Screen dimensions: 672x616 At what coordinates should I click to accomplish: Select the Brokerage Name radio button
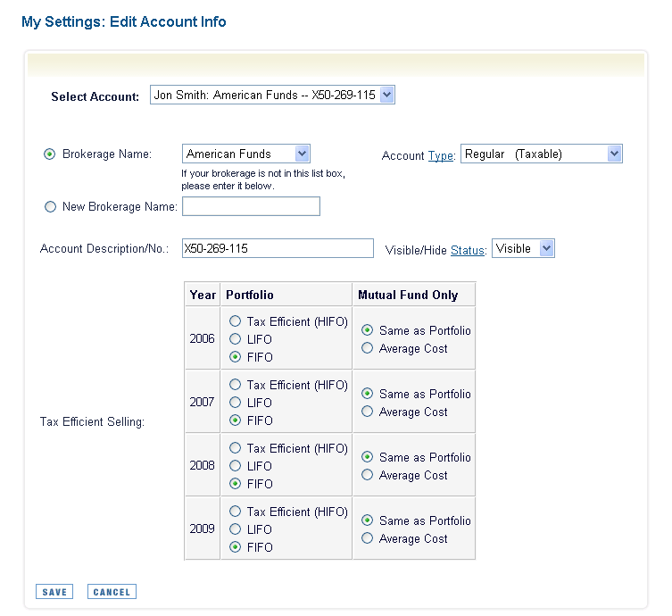(50, 154)
